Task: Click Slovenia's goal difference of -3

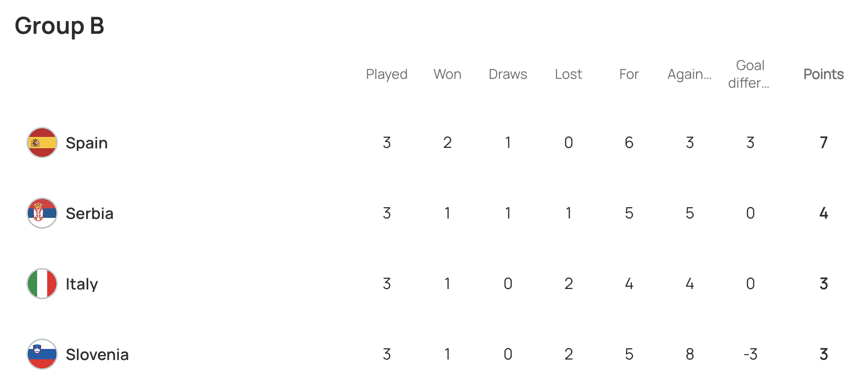Action: (x=750, y=354)
